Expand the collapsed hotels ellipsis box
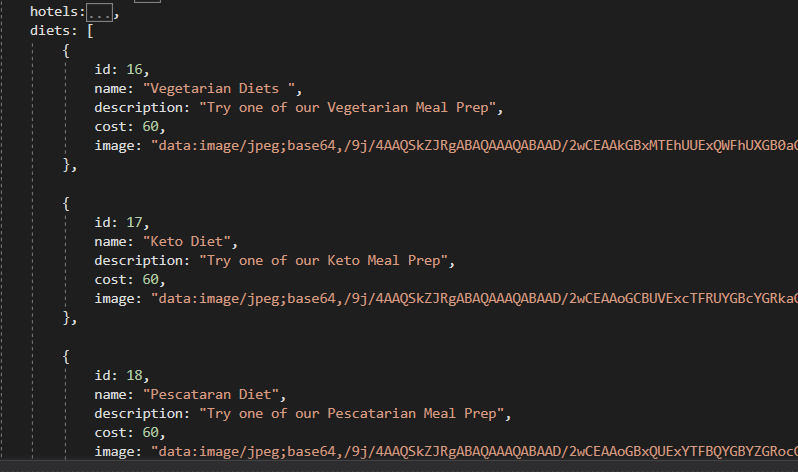 [x=99, y=12]
